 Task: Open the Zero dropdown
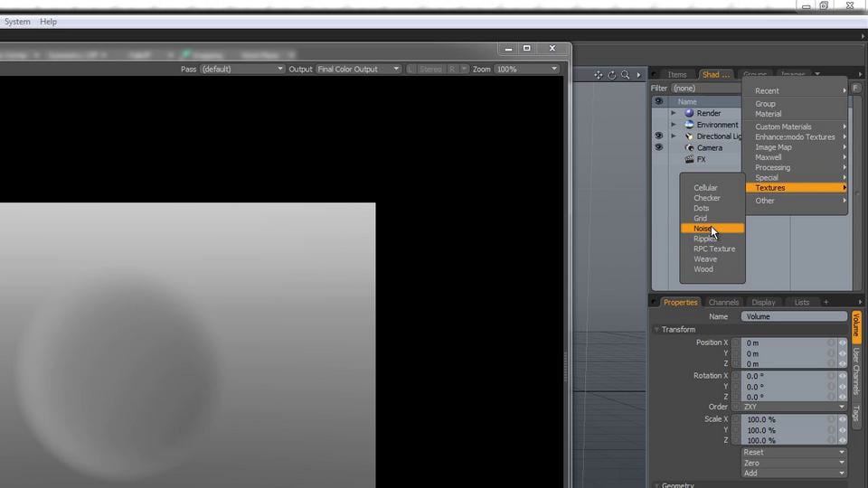(794, 463)
